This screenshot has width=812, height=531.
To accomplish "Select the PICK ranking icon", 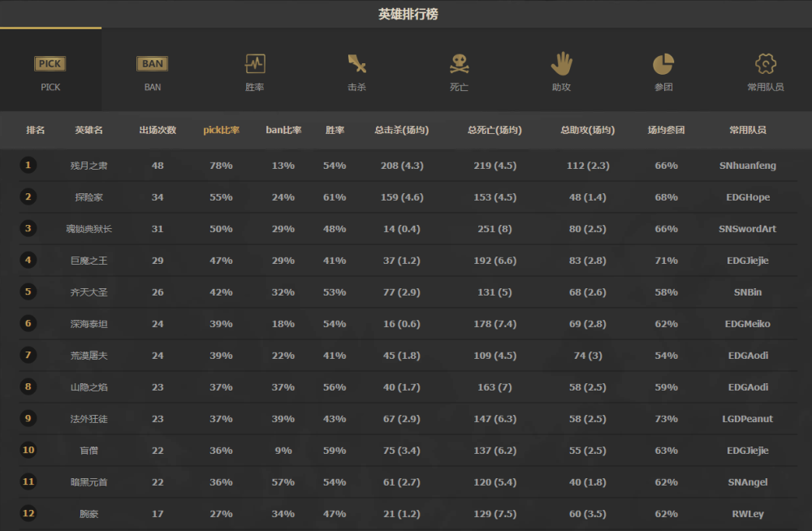I will (x=50, y=63).
